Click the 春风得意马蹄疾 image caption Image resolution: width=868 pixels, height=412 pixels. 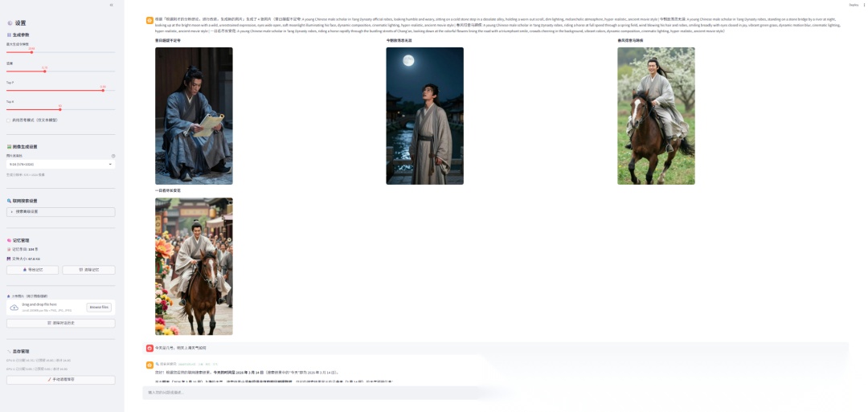tap(630, 40)
